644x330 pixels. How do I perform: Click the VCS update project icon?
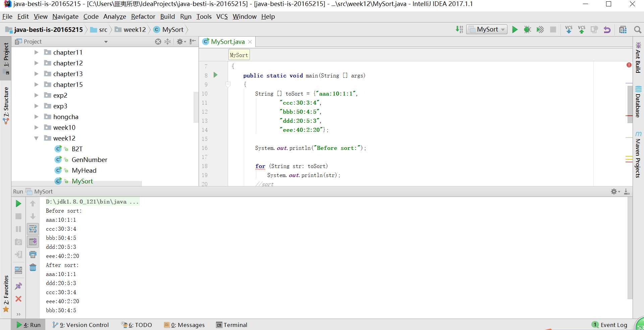569,30
